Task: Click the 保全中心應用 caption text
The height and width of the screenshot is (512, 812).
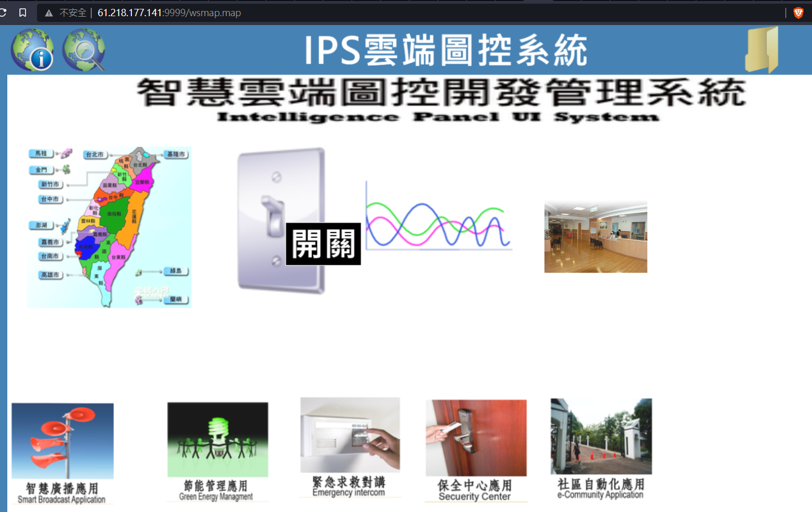Action: (x=475, y=485)
